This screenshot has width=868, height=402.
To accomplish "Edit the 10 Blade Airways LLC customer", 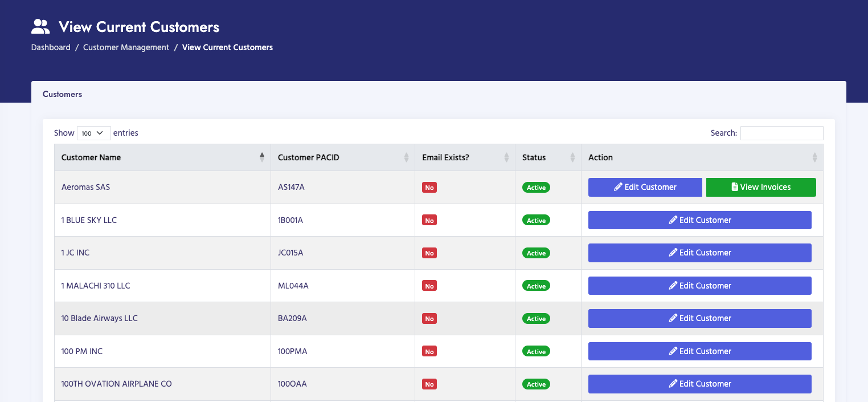I will click(x=699, y=318).
